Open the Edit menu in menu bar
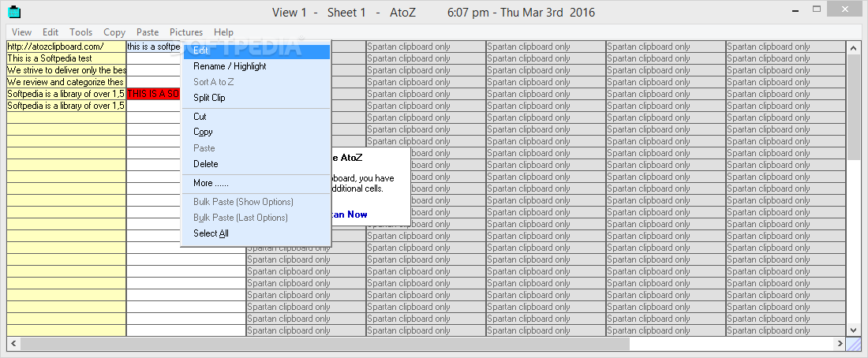 pyautogui.click(x=51, y=32)
